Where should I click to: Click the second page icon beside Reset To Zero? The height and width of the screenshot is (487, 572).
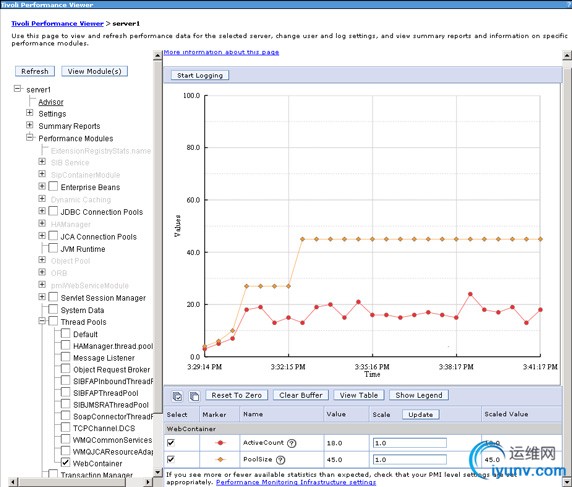pos(194,396)
